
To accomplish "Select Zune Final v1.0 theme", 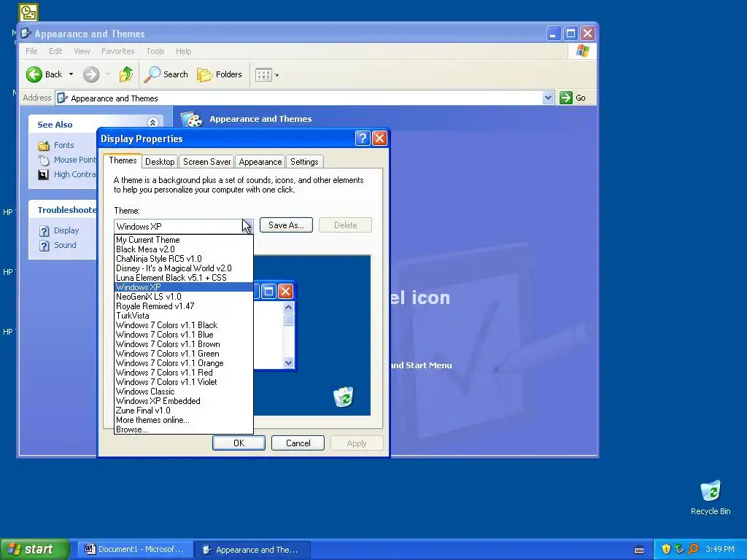I will [184, 411].
